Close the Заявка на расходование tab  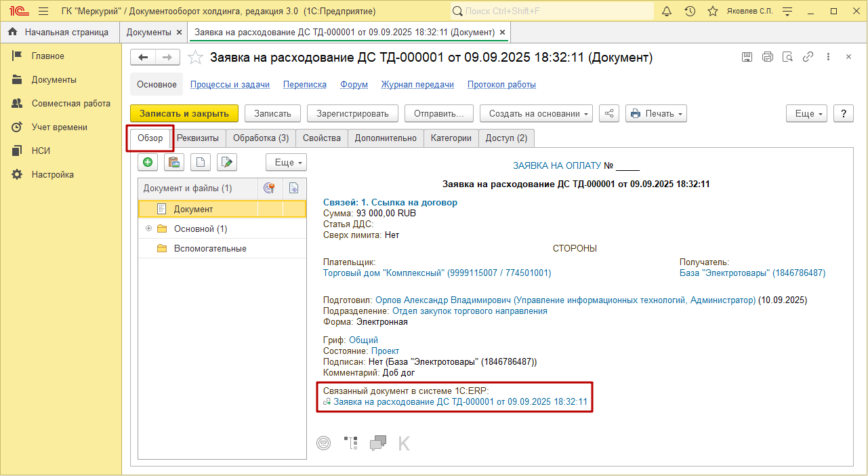(x=502, y=32)
